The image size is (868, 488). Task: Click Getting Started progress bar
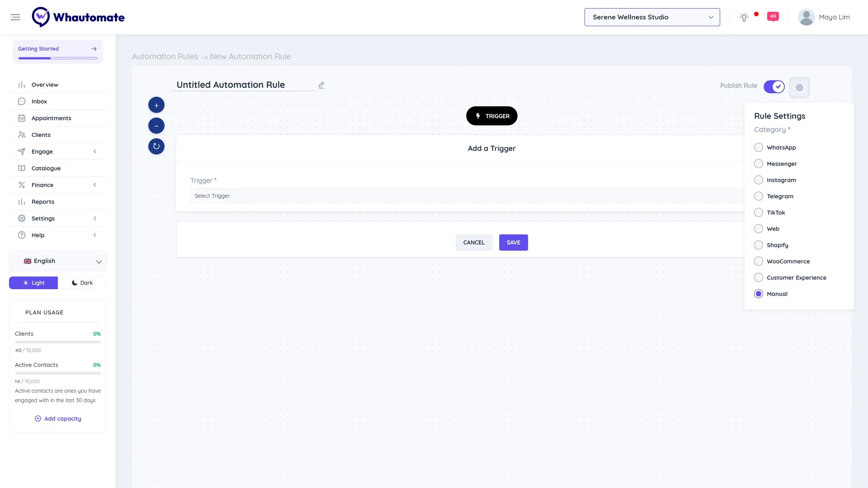tap(58, 58)
